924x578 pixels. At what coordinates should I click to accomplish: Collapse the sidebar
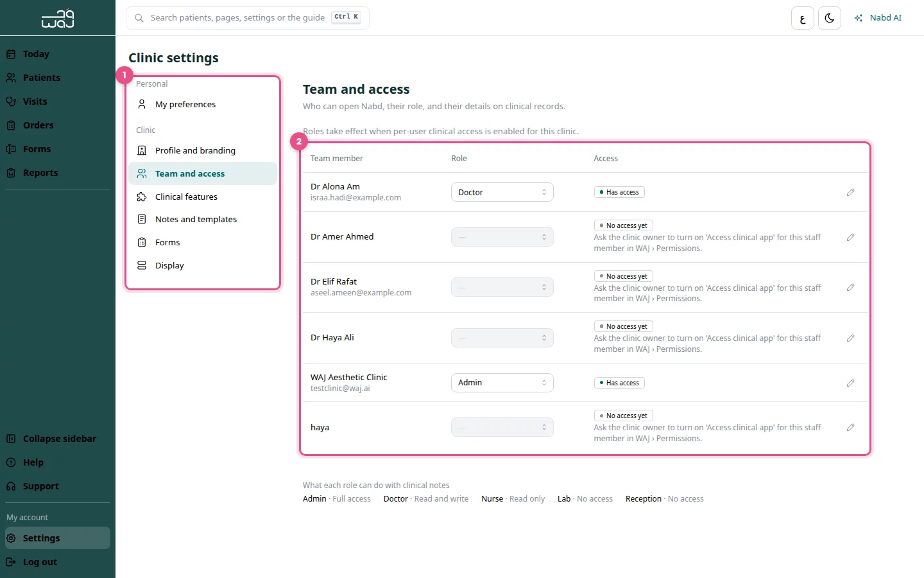58,439
